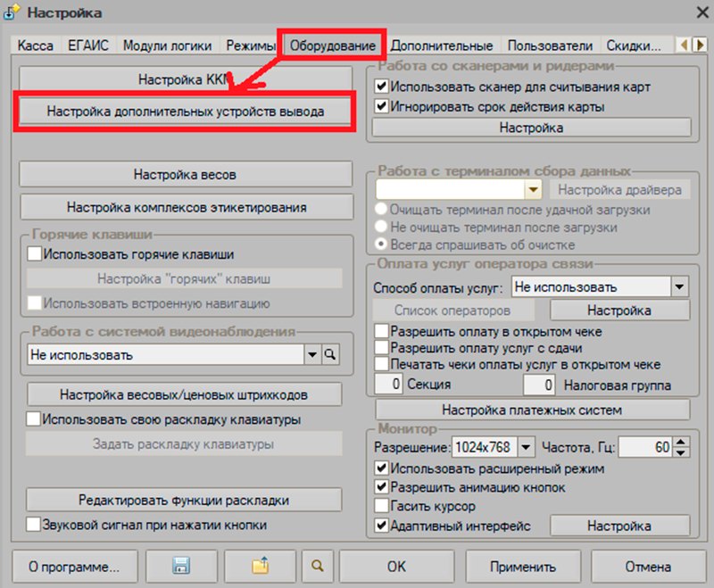This screenshot has height=588, width=714.
Task: Open the video surveillance system dropdown
Action: pos(312,354)
